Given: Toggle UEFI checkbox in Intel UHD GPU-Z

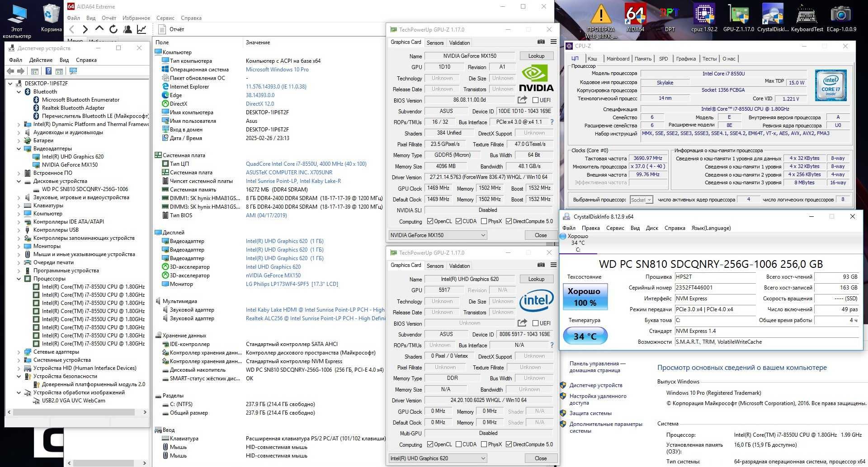Looking at the screenshot, I should click(x=535, y=323).
